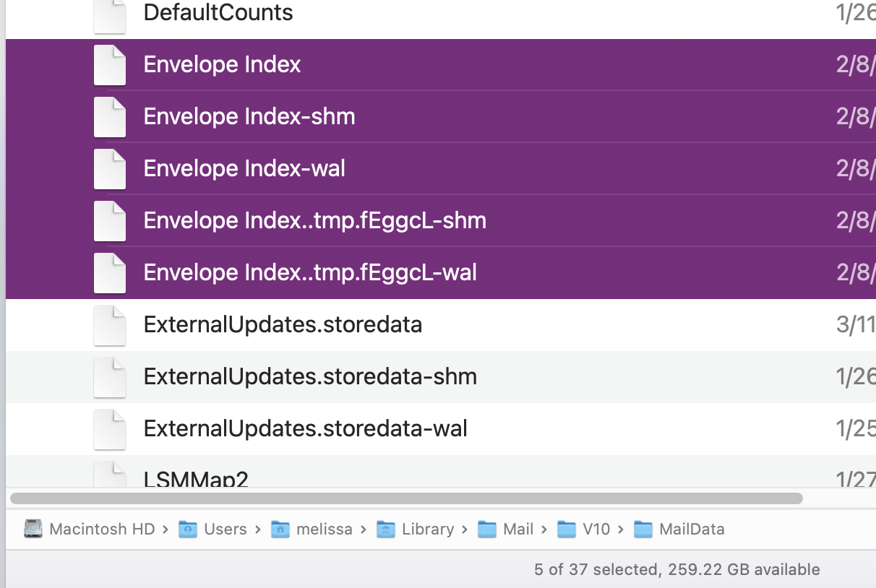Screen dimensions: 876x588
Task: Select the ExternalUpdates.storedata file name
Action: pos(283,325)
